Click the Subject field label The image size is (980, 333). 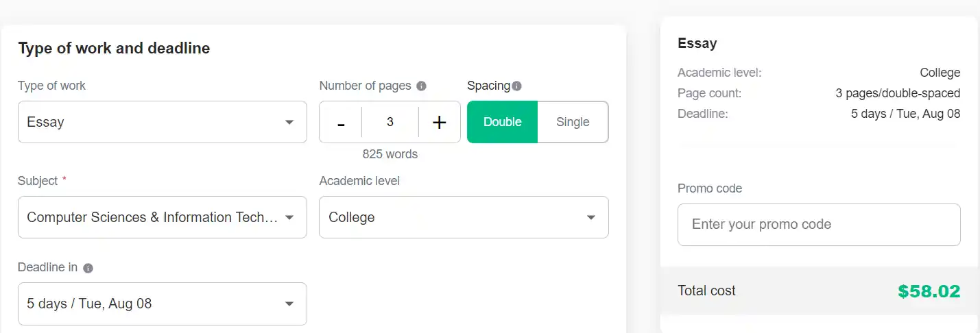(x=38, y=181)
